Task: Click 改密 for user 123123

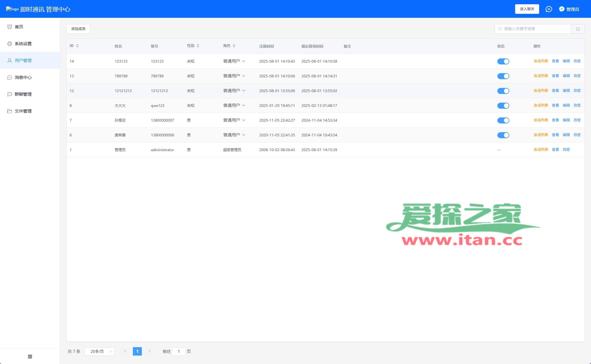Action: 577,61
